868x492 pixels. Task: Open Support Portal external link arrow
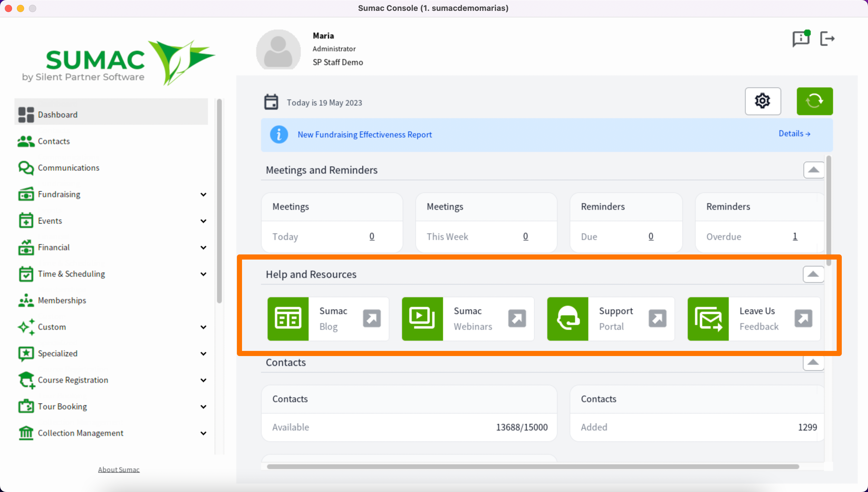[657, 318]
